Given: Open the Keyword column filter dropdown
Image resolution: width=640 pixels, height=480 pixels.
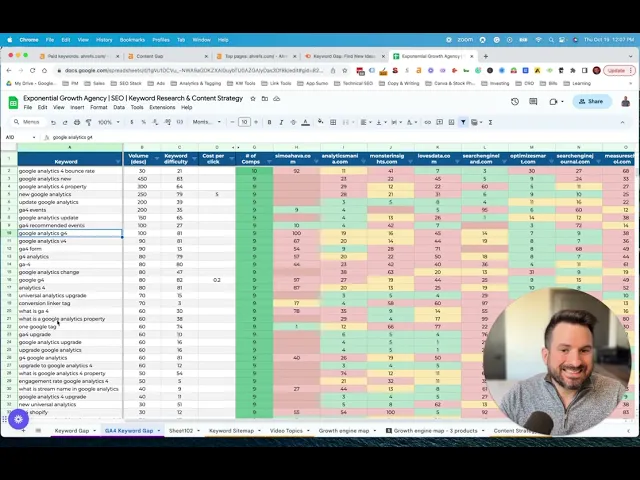Looking at the screenshot, I should tap(118, 162).
